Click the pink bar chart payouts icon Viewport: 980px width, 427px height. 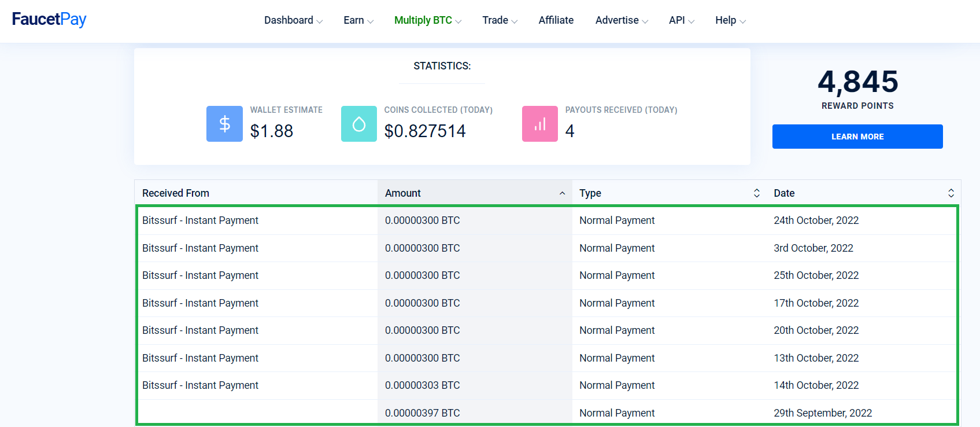(x=540, y=124)
